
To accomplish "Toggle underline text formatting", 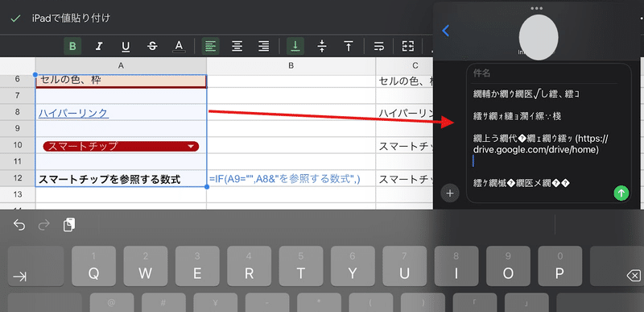I will point(126,47).
